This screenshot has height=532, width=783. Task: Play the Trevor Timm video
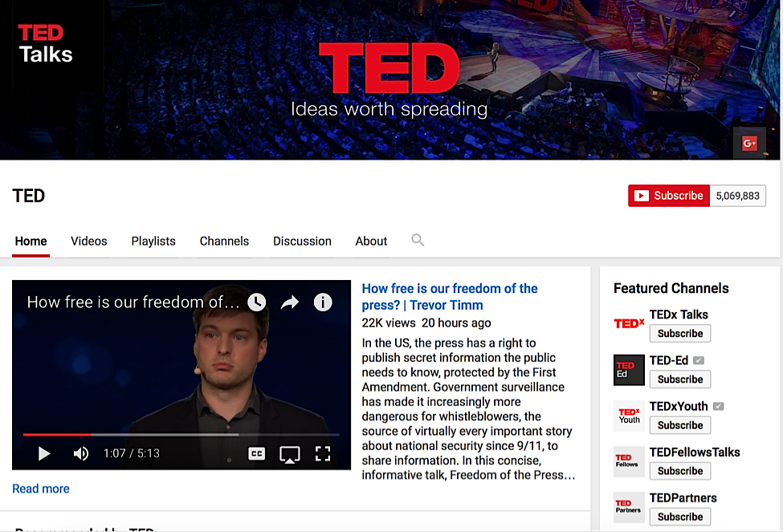click(44, 453)
